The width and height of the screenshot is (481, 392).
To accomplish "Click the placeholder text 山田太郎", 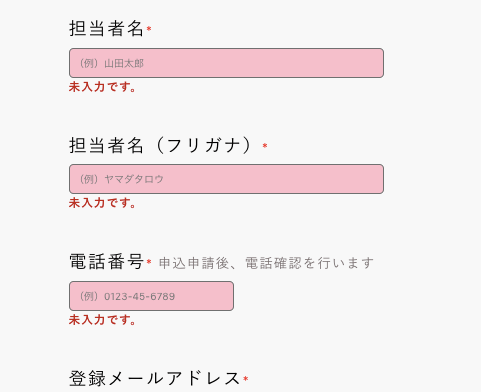I will 124,63.
